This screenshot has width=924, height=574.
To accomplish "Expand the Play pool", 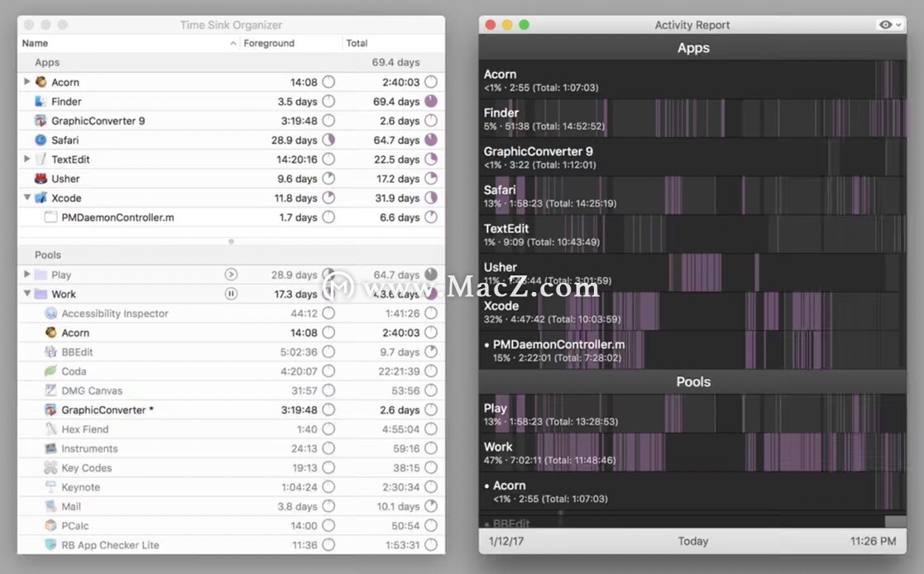I will click(26, 274).
